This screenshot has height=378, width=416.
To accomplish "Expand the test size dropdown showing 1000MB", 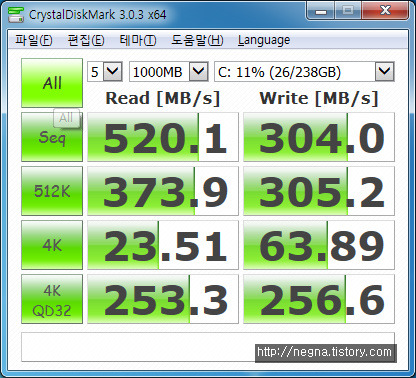I will (x=199, y=71).
